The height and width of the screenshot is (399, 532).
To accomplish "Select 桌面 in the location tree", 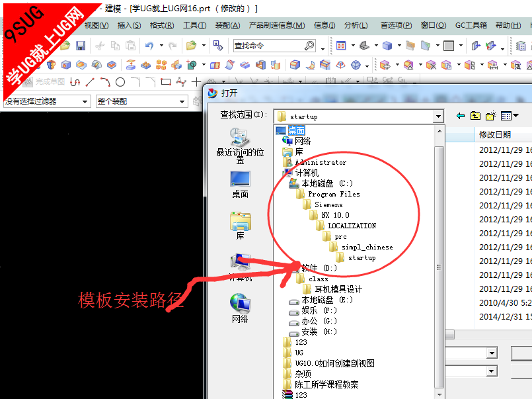I will tap(296, 130).
